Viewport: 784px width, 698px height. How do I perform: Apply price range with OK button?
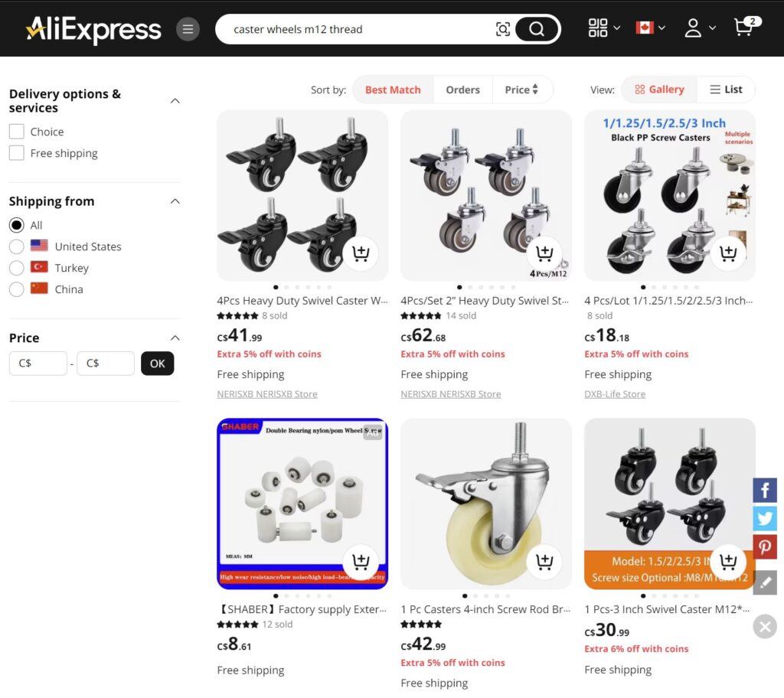(158, 364)
